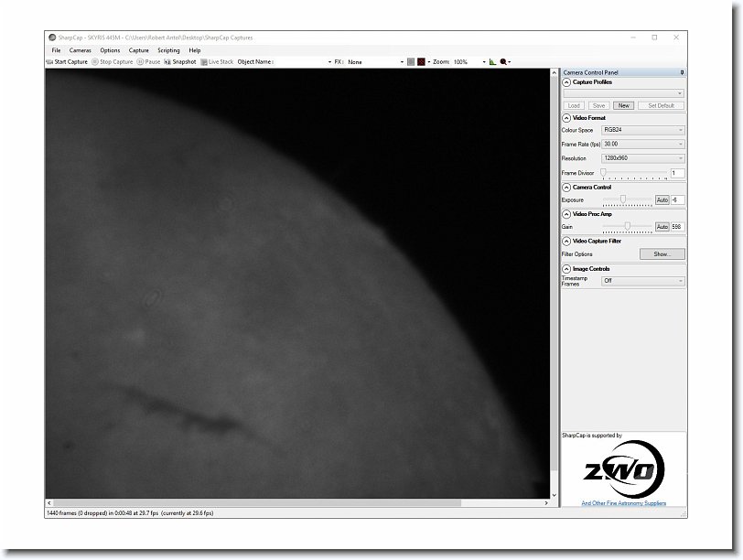Click the SharpCap title bar icon
Image resolution: width=743 pixels, height=560 pixels.
[52, 38]
